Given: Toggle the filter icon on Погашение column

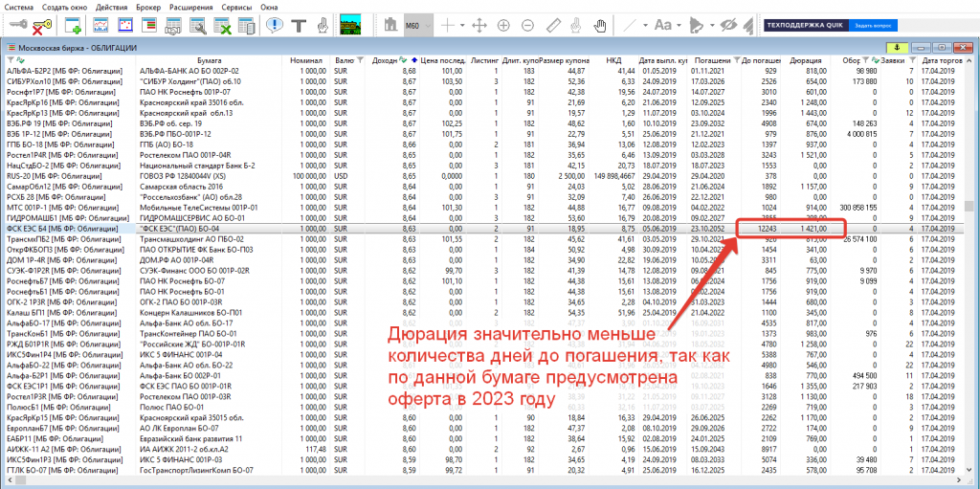Looking at the screenshot, I should (x=736, y=60).
